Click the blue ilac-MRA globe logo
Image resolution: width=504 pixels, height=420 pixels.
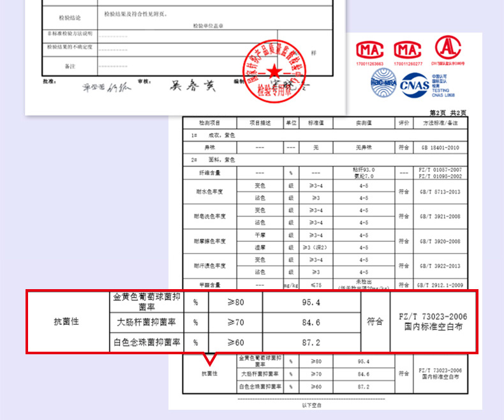click(x=383, y=82)
